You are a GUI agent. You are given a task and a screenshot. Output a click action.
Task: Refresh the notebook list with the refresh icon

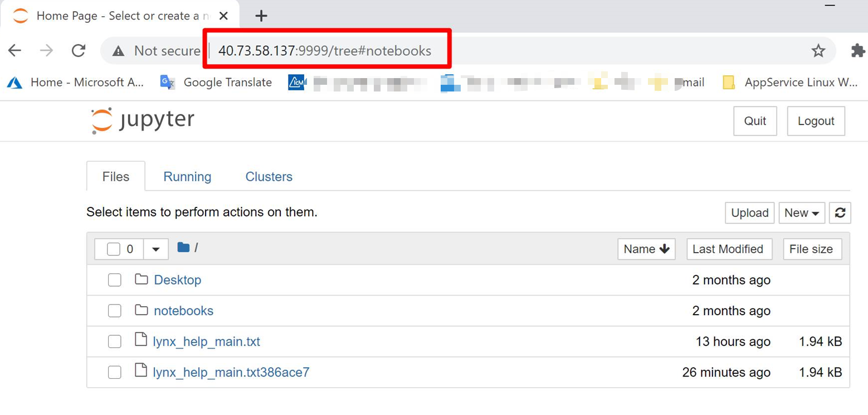[x=840, y=213]
